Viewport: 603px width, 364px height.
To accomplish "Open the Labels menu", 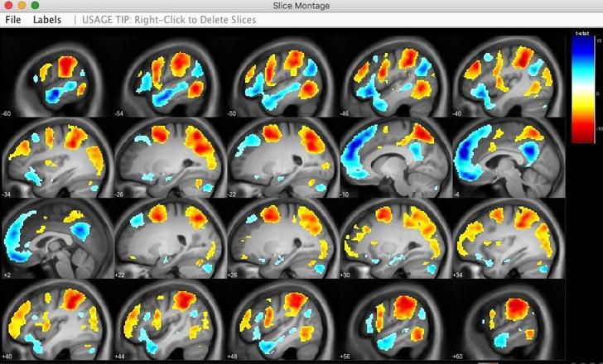I will pos(47,20).
